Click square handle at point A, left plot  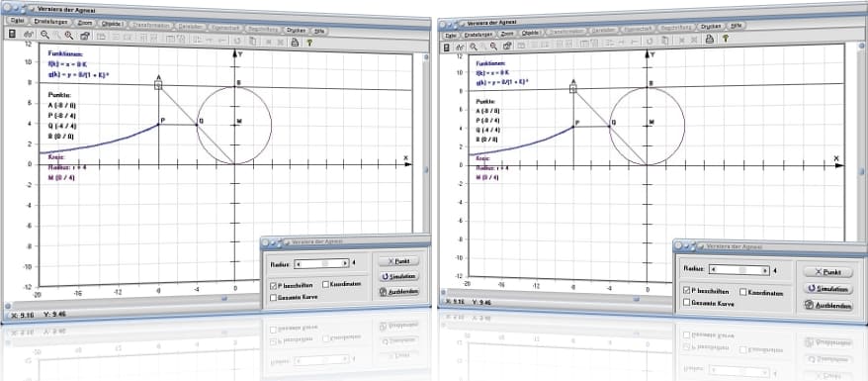pos(158,85)
